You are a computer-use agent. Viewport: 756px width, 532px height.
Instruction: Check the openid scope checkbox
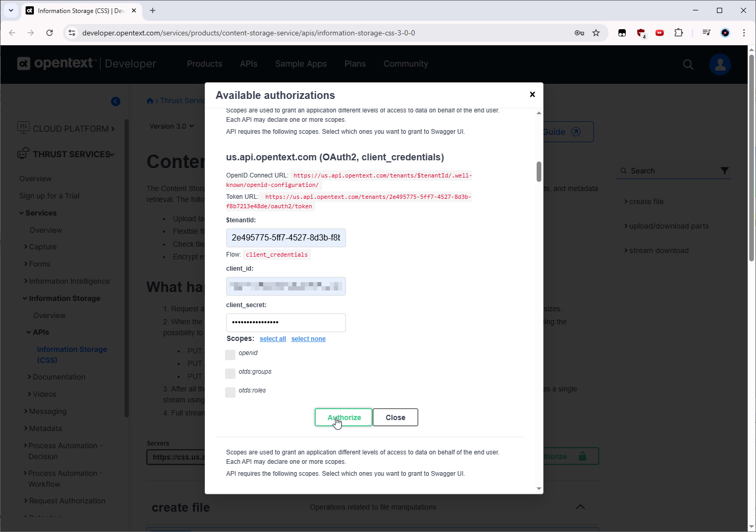click(230, 355)
